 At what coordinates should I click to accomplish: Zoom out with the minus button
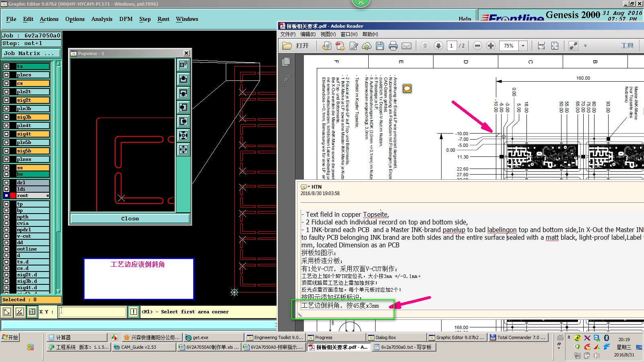pyautogui.click(x=477, y=46)
